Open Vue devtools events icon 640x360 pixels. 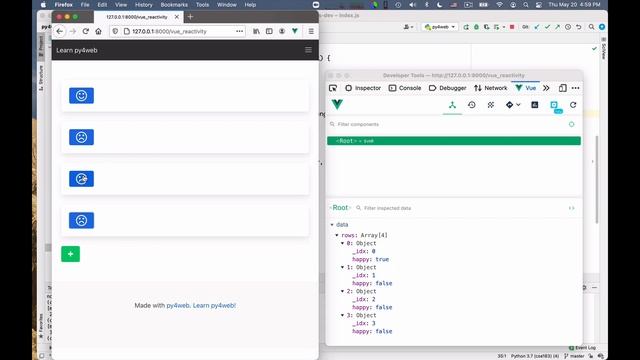491,105
